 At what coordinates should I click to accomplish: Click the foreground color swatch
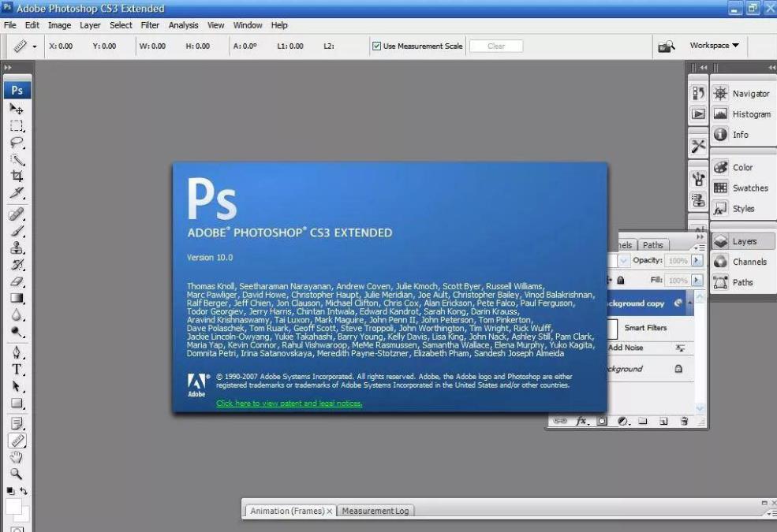pyautogui.click(x=13, y=506)
